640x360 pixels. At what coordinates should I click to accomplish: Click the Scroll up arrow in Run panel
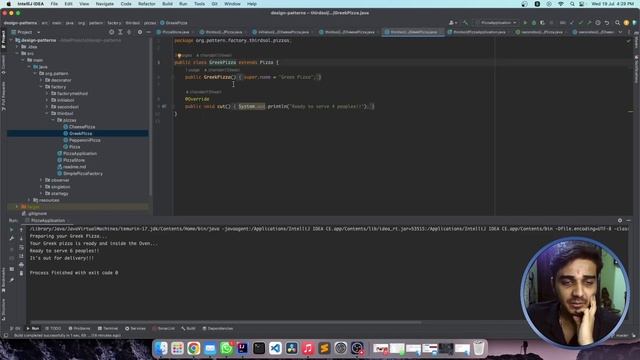(21, 230)
